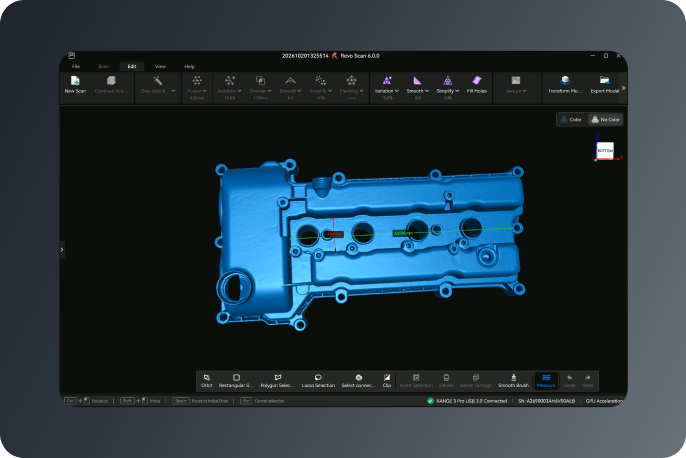Click the New Scan icon

pos(75,80)
